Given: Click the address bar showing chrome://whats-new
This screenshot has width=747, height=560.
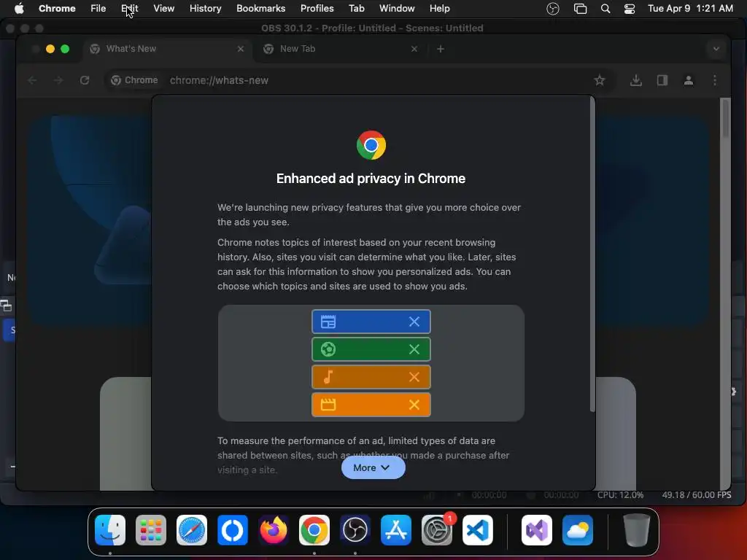Looking at the screenshot, I should [x=360, y=80].
